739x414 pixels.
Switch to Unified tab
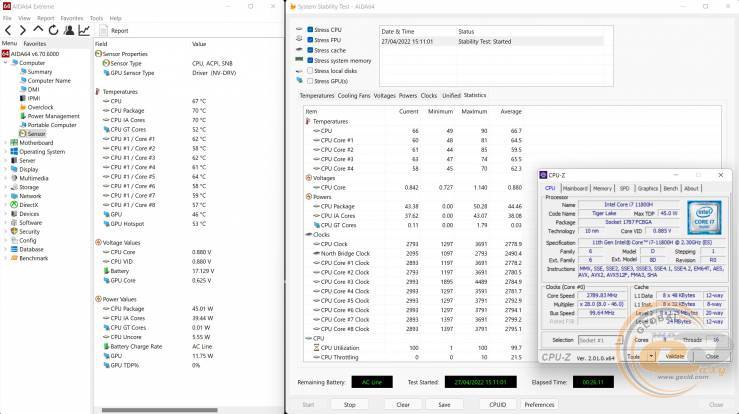451,96
